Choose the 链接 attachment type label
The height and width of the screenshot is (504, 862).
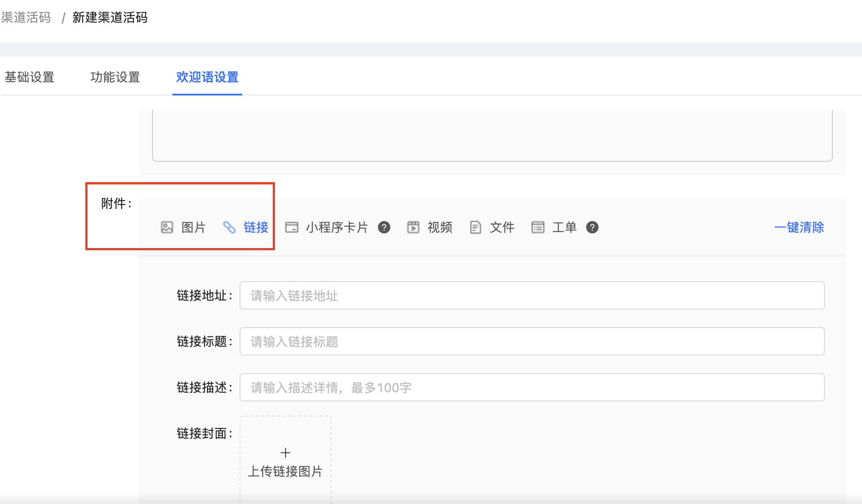(x=256, y=227)
